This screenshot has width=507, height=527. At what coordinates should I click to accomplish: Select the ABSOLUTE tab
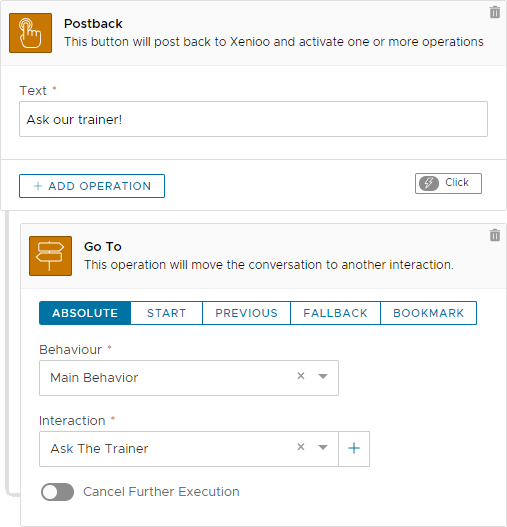click(85, 313)
